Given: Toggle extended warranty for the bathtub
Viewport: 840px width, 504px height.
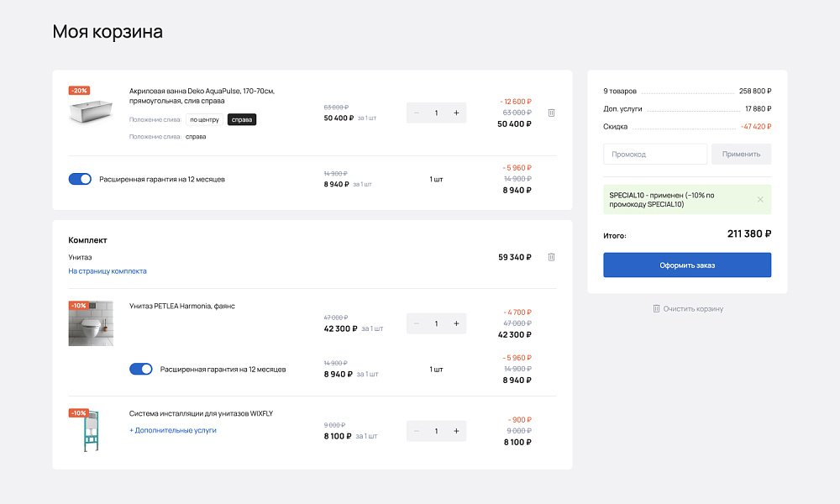Looking at the screenshot, I should [x=80, y=179].
